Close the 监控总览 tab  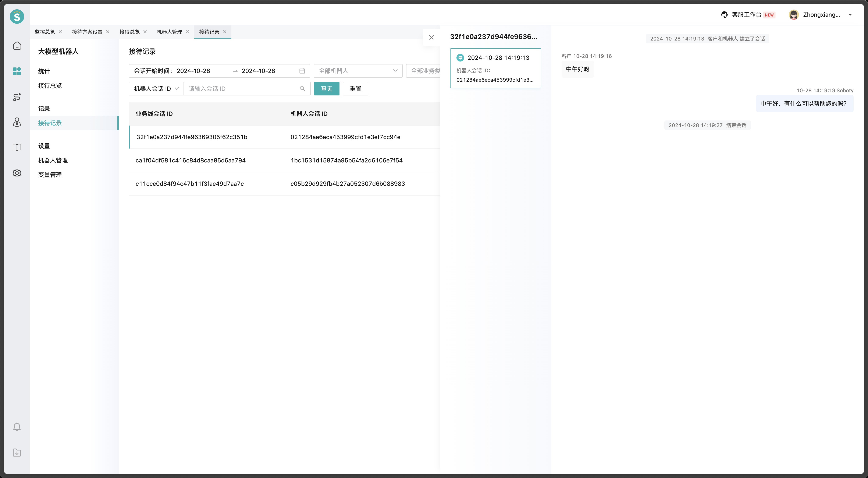60,32
